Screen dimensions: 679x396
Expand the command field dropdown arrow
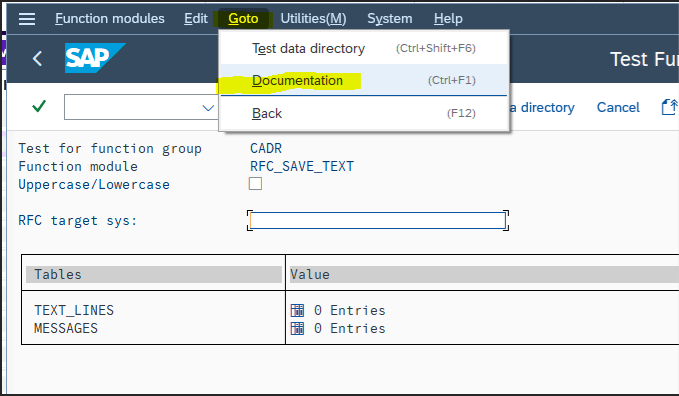(208, 107)
